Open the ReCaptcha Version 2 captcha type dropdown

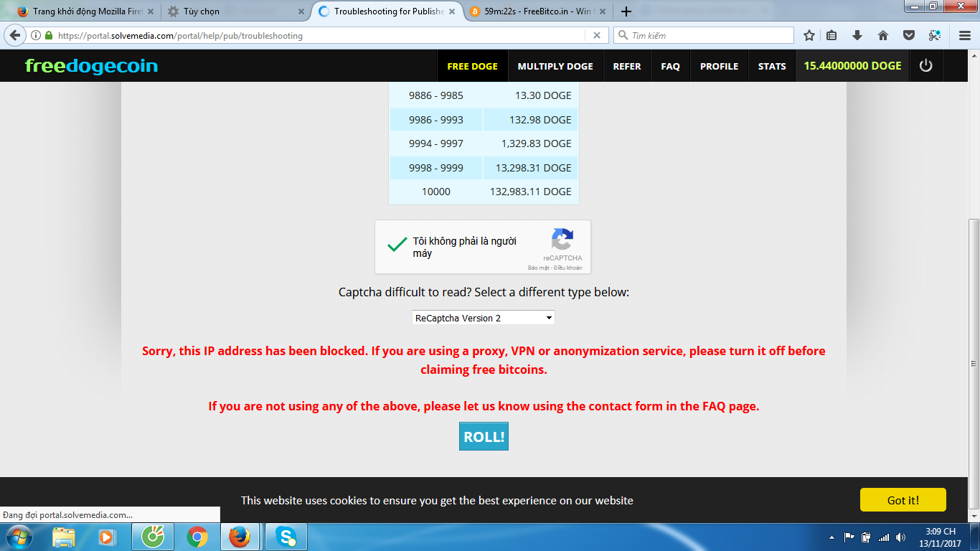coord(484,318)
